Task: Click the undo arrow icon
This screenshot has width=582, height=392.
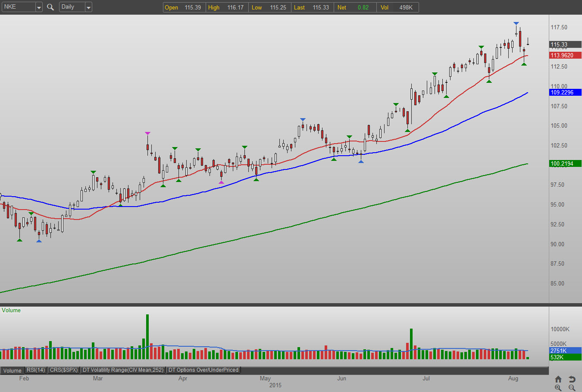Action: coord(572,379)
